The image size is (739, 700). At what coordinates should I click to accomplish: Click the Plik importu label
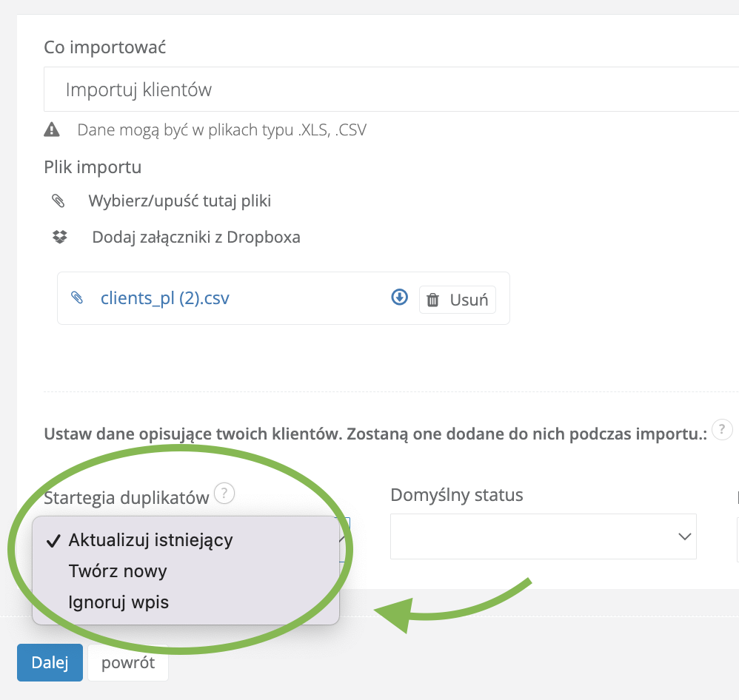tap(93, 167)
